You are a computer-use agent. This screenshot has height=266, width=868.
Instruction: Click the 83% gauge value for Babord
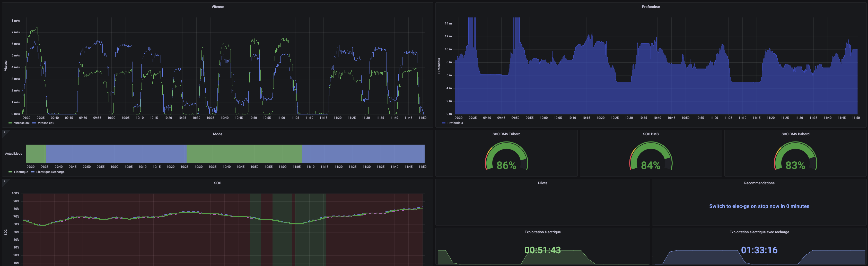click(795, 165)
